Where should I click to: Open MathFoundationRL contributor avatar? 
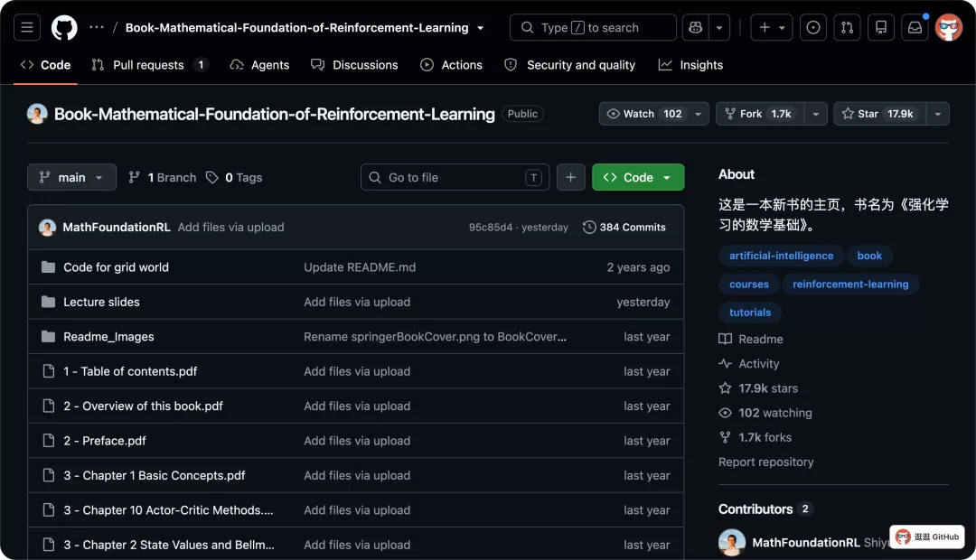coord(732,542)
